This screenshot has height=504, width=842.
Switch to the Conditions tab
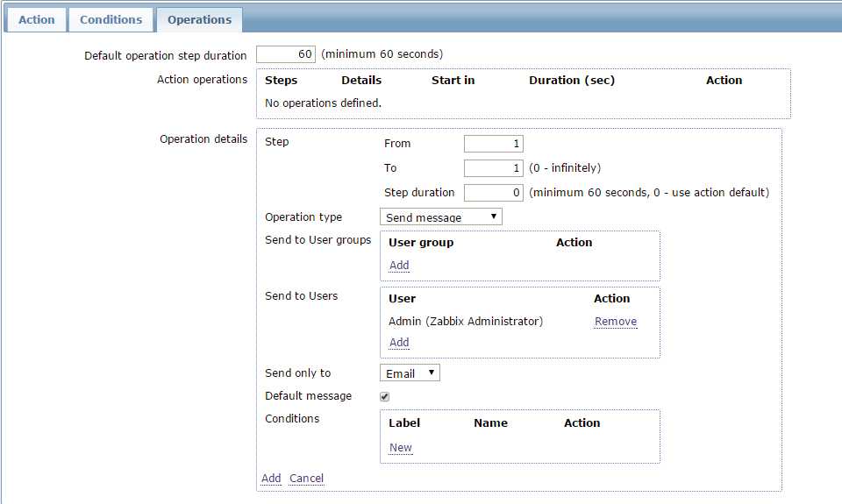[111, 19]
